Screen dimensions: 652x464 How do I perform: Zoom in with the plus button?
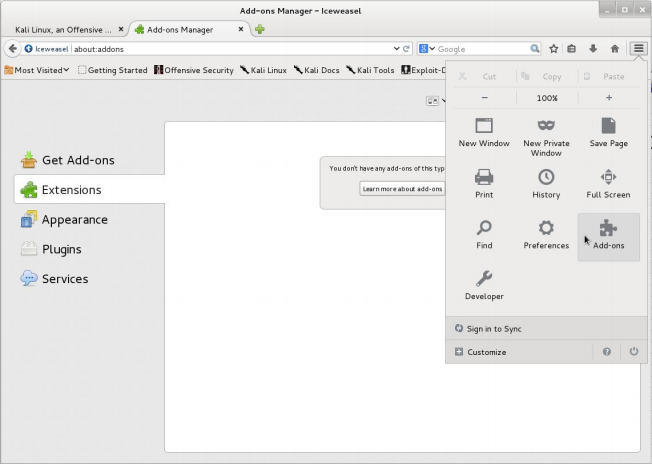(x=608, y=98)
